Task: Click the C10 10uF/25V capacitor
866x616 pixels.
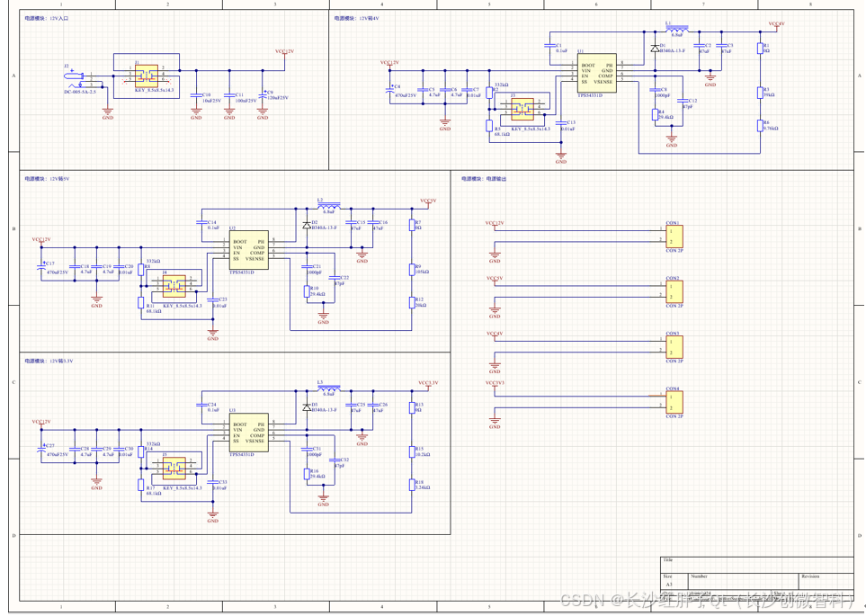Action: coord(196,94)
